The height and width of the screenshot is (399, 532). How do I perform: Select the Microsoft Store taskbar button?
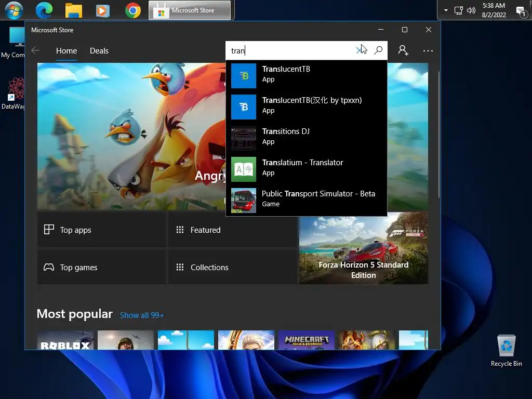[x=190, y=10]
